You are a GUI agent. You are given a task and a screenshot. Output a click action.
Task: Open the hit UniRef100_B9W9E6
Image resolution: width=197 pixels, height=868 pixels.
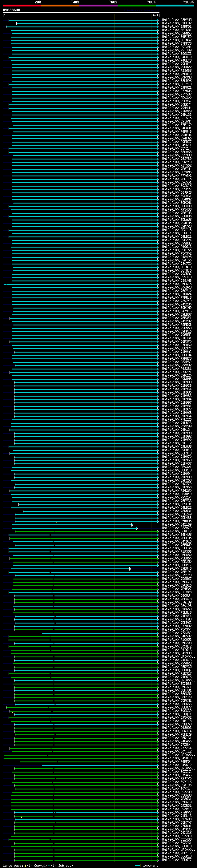(176, 586)
